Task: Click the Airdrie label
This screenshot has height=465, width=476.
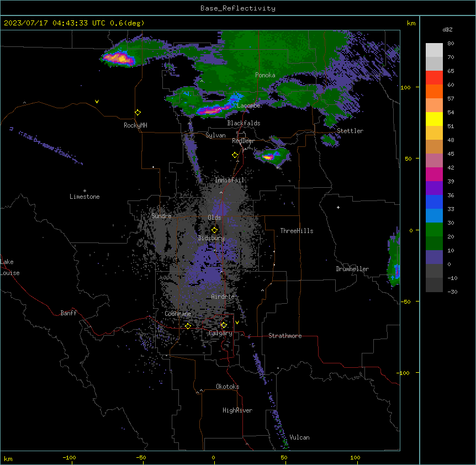Action: click(223, 297)
